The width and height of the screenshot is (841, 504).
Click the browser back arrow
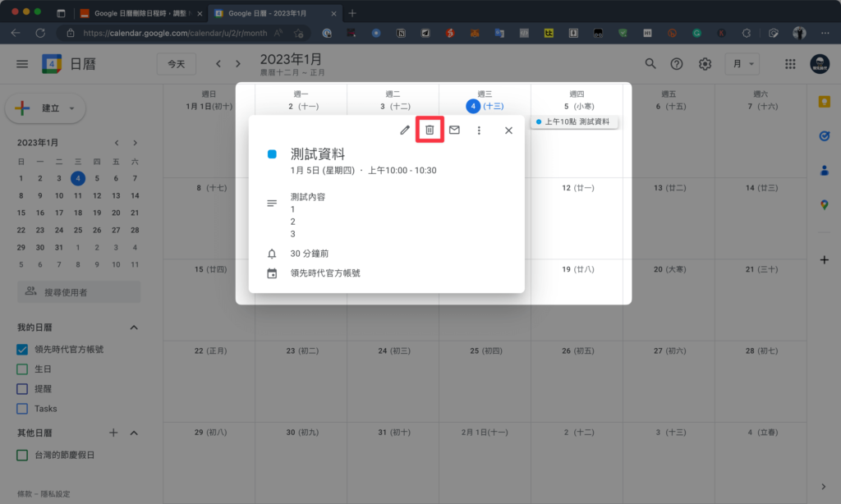pos(16,33)
